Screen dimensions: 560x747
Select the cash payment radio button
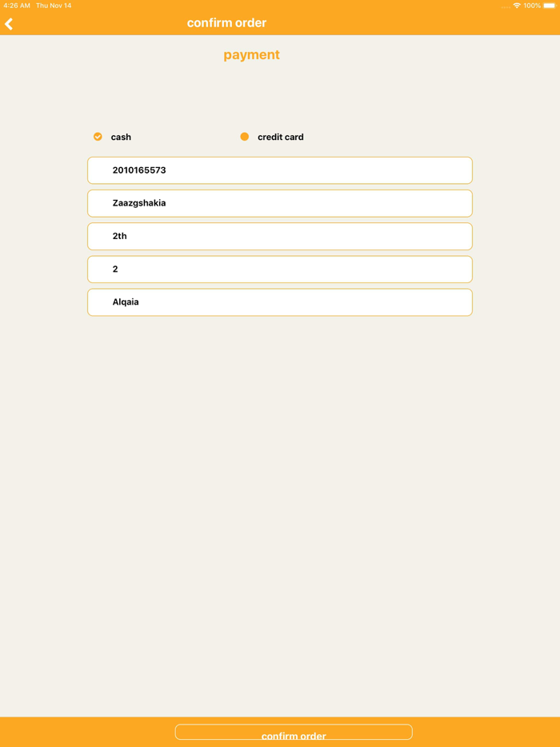98,137
